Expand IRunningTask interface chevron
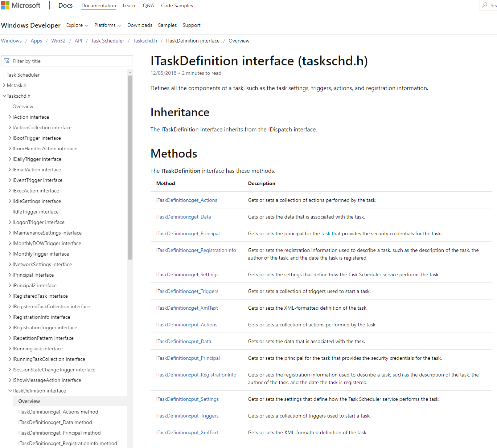The height and width of the screenshot is (448, 497). click(x=10, y=349)
